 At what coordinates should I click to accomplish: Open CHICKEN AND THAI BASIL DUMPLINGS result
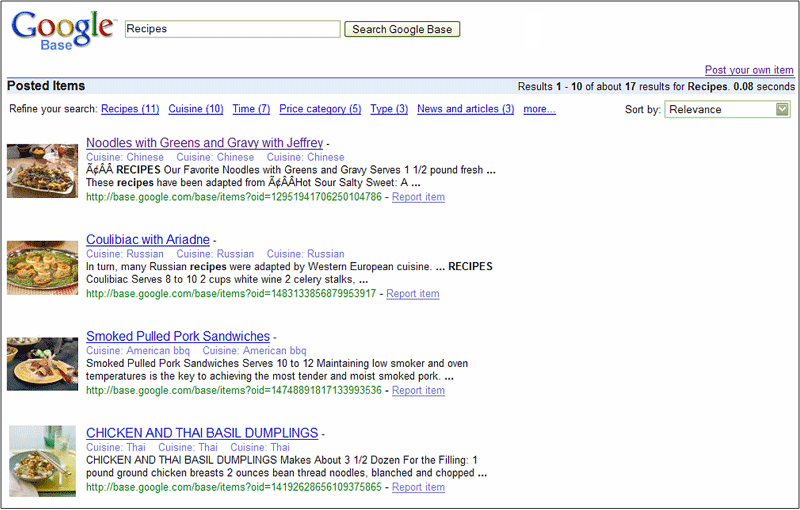202,433
